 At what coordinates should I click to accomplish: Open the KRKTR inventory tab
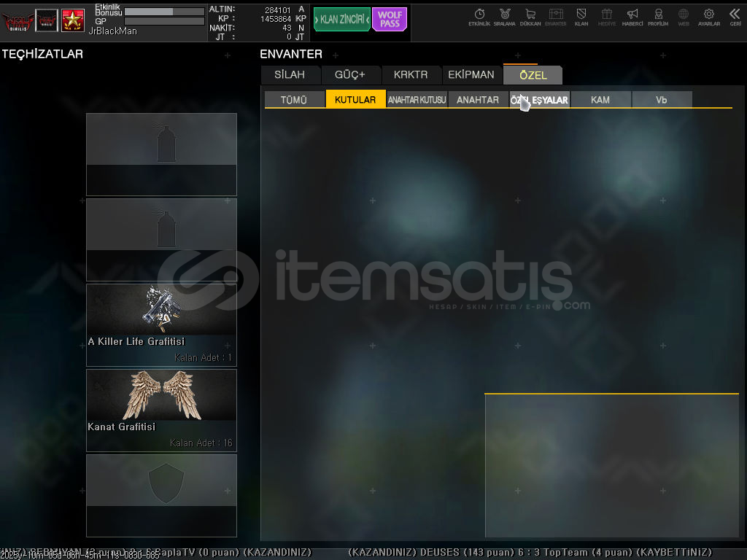(x=411, y=75)
